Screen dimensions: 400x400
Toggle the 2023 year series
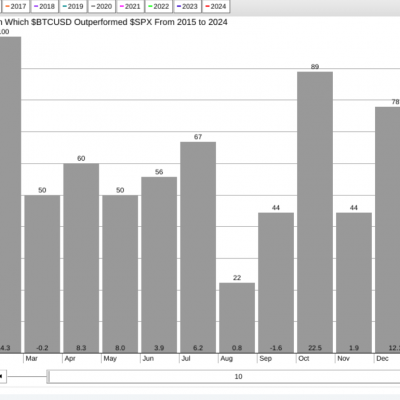pyautogui.click(x=187, y=6)
